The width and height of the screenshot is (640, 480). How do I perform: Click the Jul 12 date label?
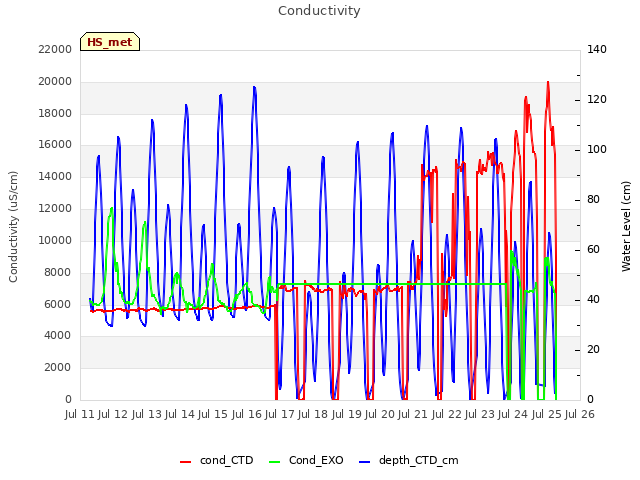pos(113,415)
